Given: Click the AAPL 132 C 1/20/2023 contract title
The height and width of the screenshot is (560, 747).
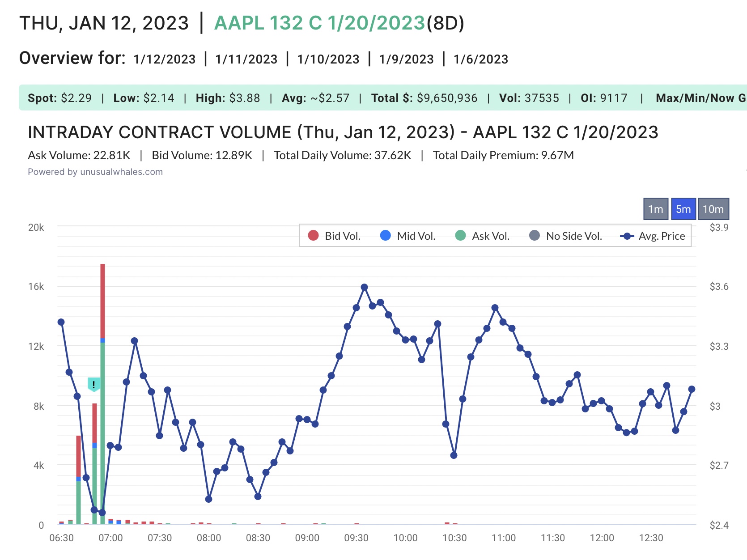Looking at the screenshot, I should pyautogui.click(x=319, y=23).
